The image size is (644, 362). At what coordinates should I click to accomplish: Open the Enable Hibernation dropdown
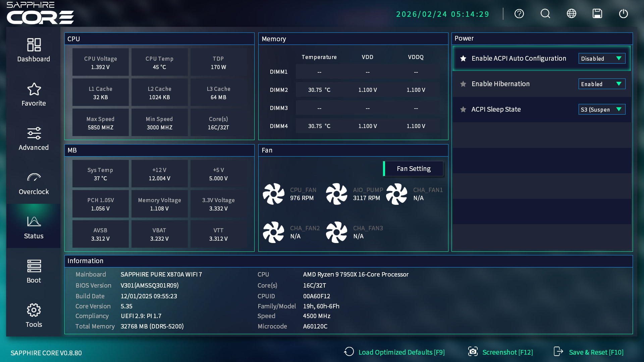click(602, 84)
